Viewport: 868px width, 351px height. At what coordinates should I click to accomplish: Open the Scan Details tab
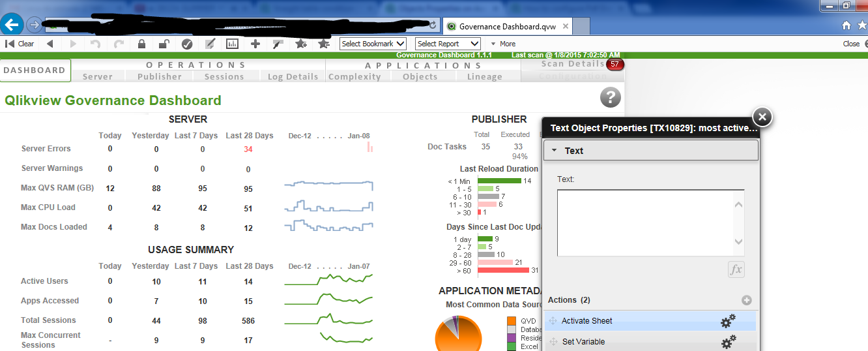572,64
